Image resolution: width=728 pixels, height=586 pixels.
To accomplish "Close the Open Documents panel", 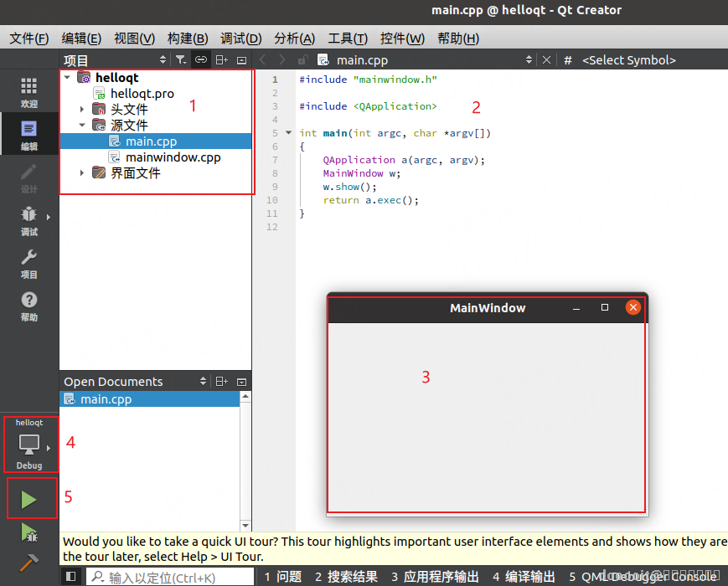I will (x=241, y=382).
